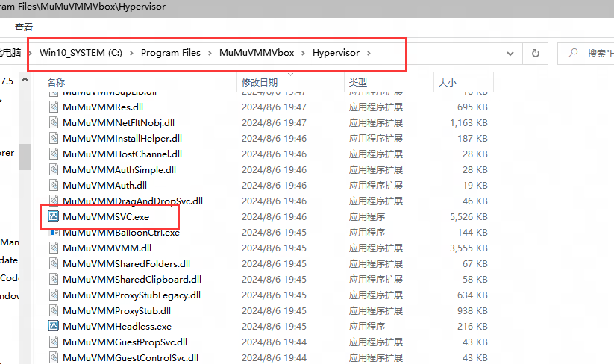Click the navigation pane scroll up arrow
This screenshot has height=364, width=614.
click(25, 80)
